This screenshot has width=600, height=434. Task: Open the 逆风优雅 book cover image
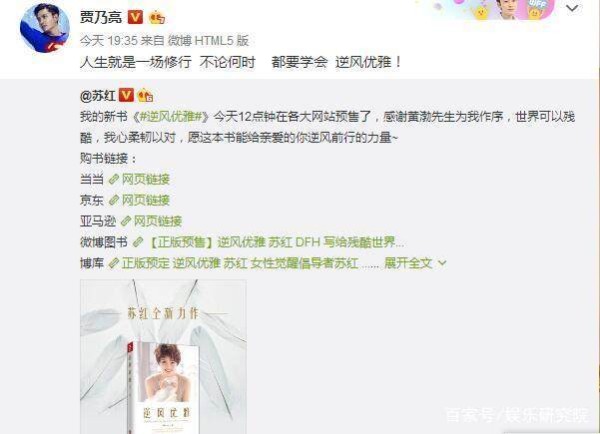163,357
